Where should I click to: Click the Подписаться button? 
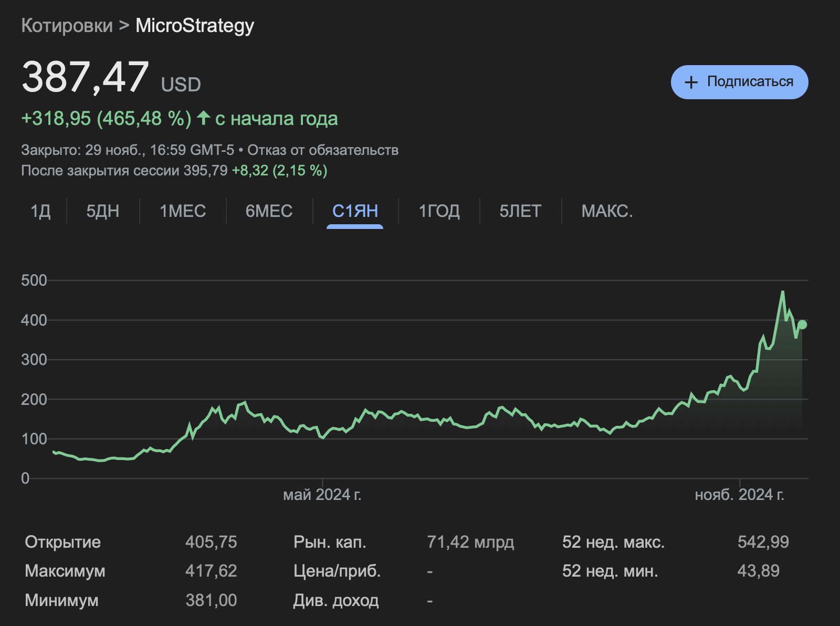(739, 82)
